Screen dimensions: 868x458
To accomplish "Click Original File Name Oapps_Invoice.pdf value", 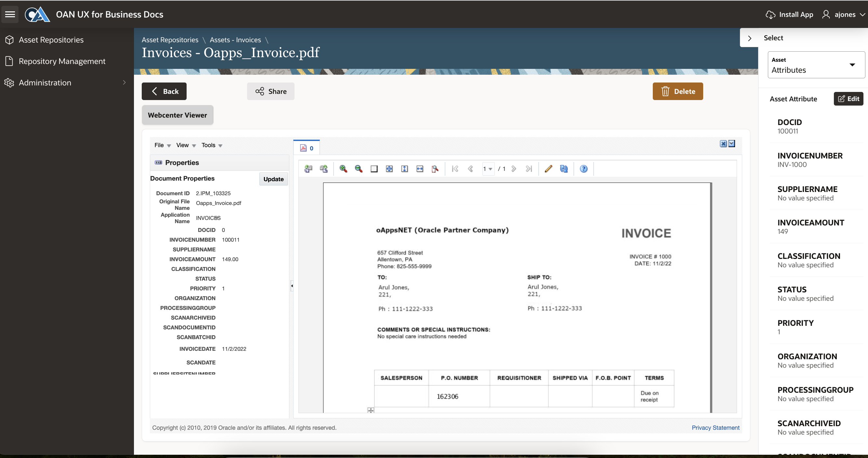I will click(x=218, y=203).
